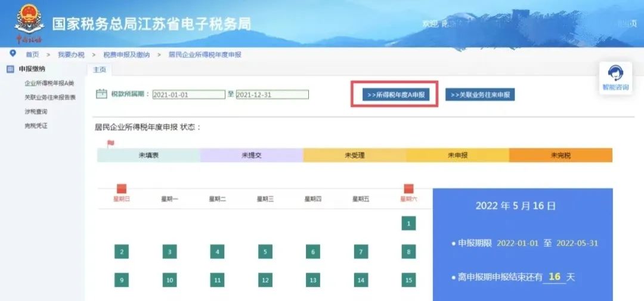
Task: Select calendar day 15
Action: [x=408, y=280]
